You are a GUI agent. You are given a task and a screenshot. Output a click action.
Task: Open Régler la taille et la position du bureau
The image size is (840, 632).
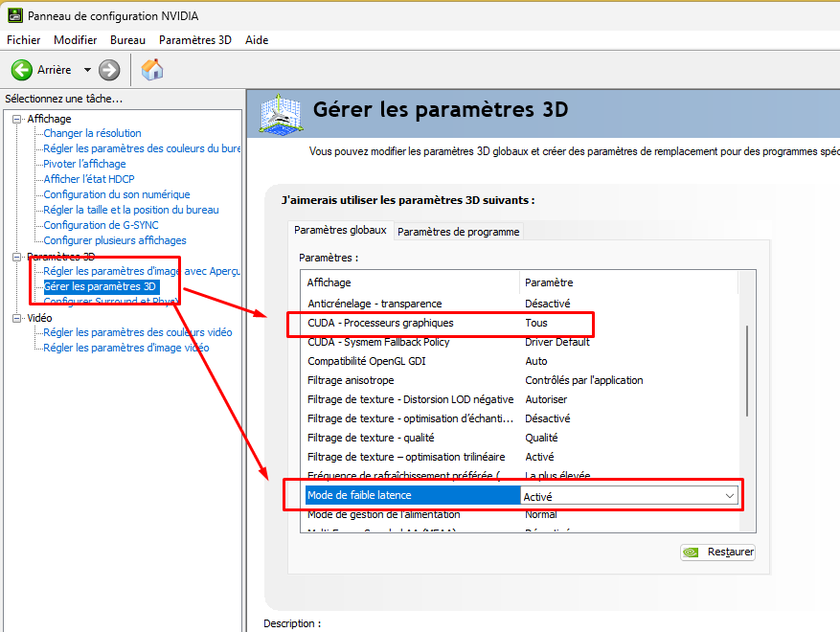pyautogui.click(x=131, y=210)
